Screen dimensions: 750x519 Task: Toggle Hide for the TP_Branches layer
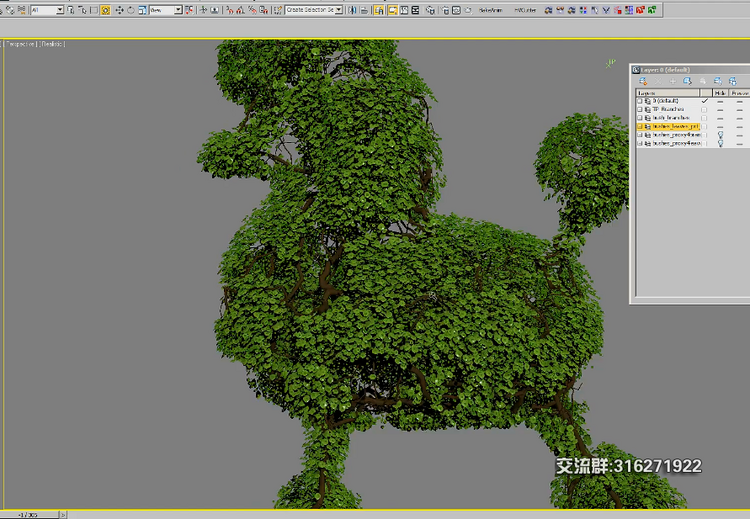[720, 110]
